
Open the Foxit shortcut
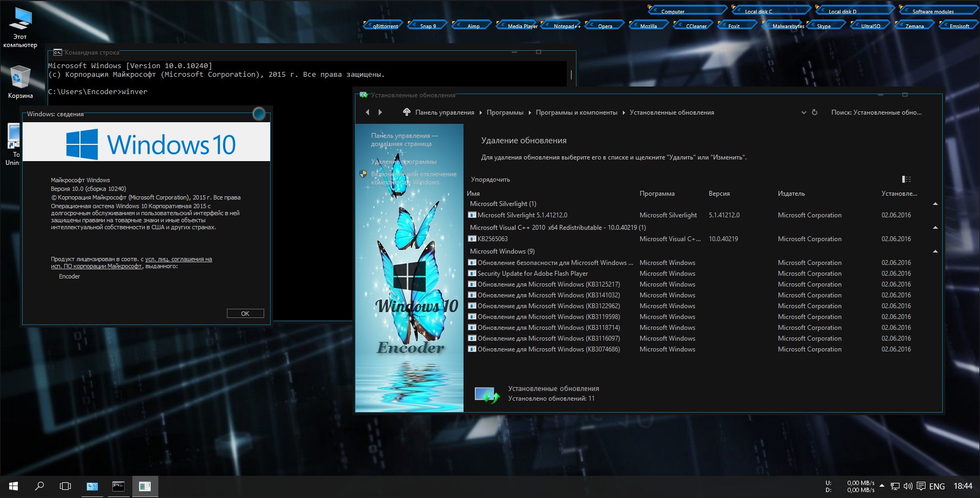tap(737, 25)
